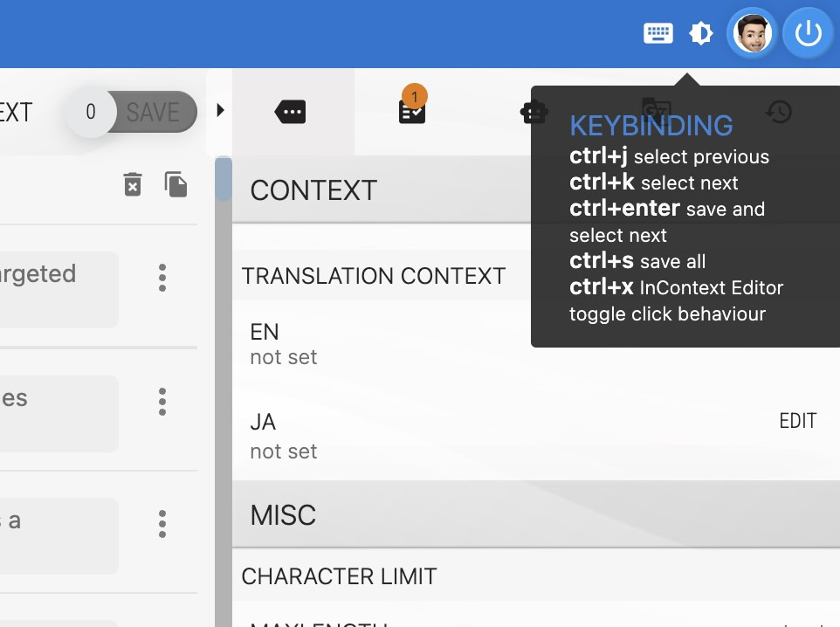This screenshot has width=840, height=627.
Task: Open three-dot menu for the 'es' entry
Action: [162, 401]
